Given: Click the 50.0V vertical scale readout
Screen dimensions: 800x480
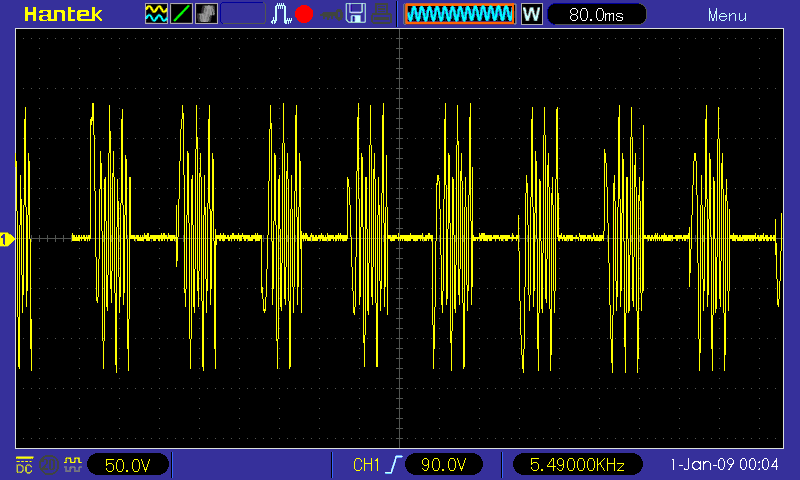Looking at the screenshot, I should click(x=128, y=465).
